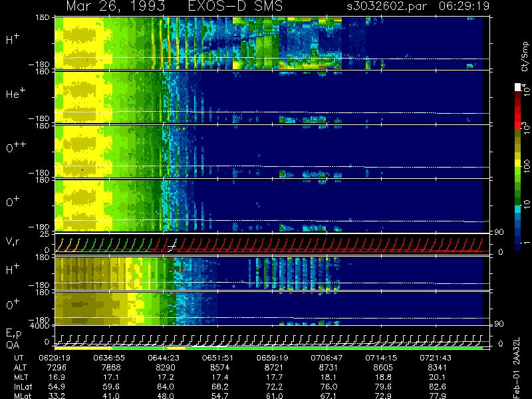Click the cyan band near 10 on colorbar
The width and height of the screenshot is (532, 399).
(518, 209)
